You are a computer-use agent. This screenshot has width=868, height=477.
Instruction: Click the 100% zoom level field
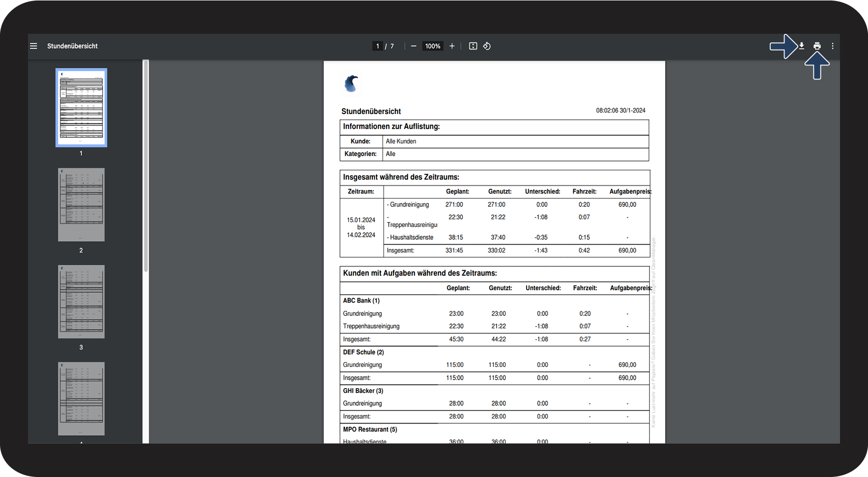point(433,46)
